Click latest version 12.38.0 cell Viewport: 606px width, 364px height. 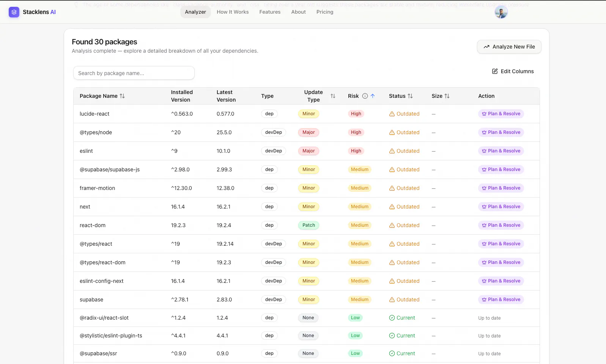[225, 188]
